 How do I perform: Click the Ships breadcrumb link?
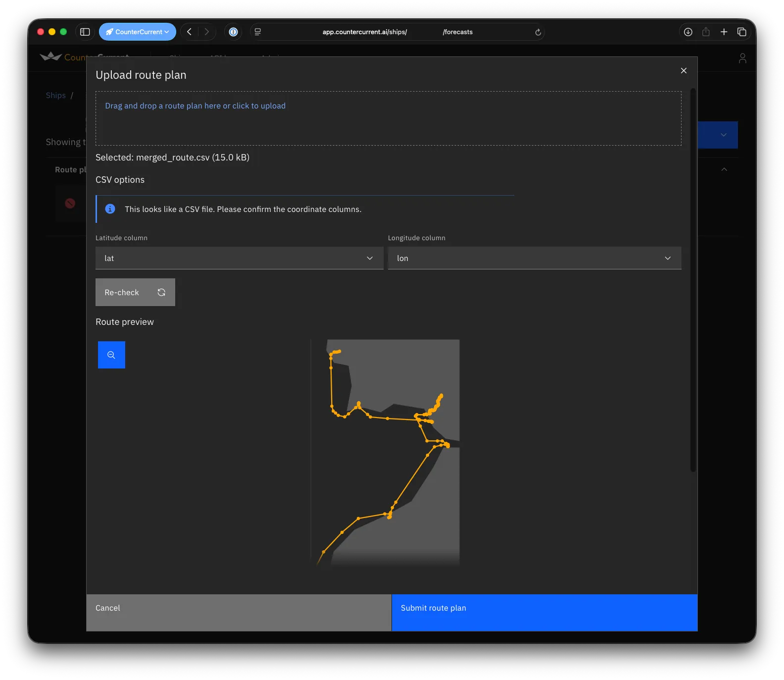click(56, 95)
